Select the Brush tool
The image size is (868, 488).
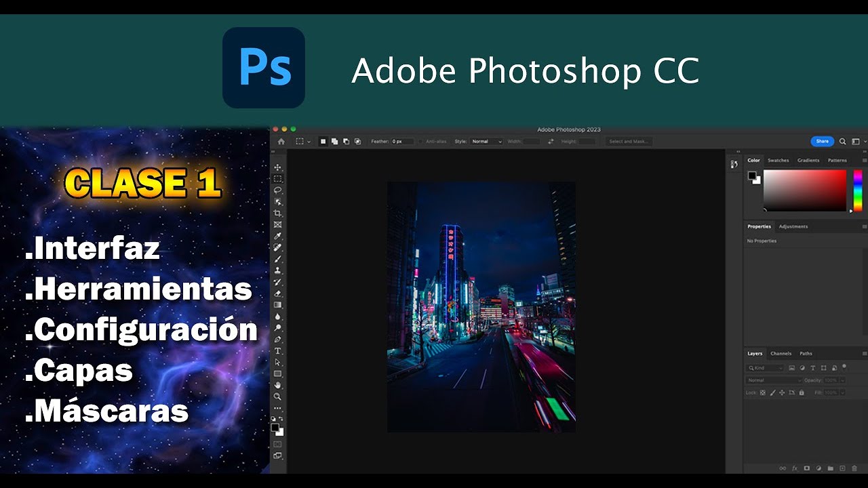278,260
